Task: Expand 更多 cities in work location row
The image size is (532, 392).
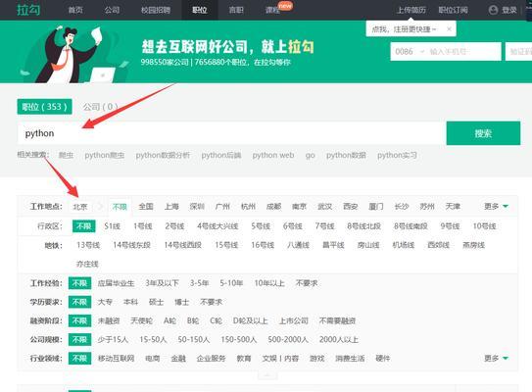Action: [x=496, y=207]
